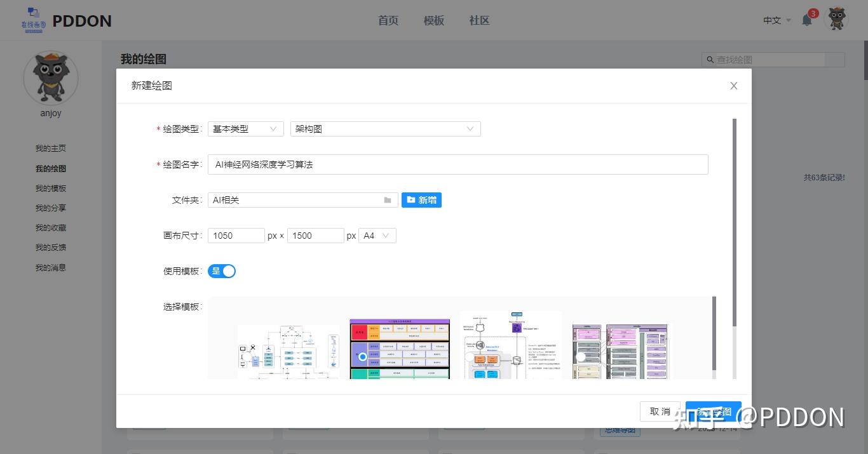Close the 新建绘图 dialog with the X
The height and width of the screenshot is (454, 868).
coord(733,86)
